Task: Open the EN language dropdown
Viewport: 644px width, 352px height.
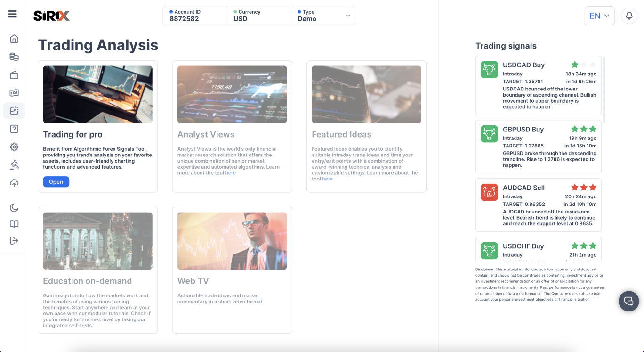Action: pos(599,16)
